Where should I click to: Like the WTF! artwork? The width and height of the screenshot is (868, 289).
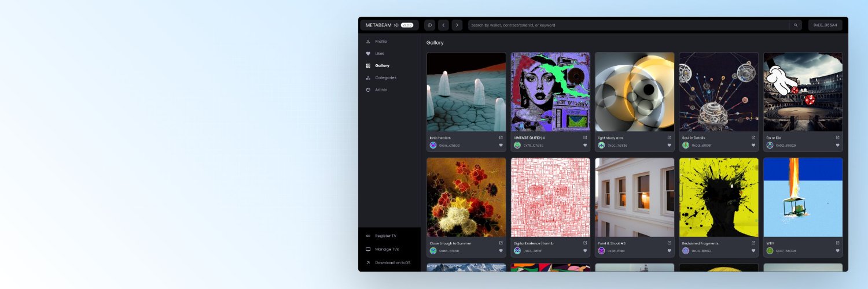coord(837,251)
